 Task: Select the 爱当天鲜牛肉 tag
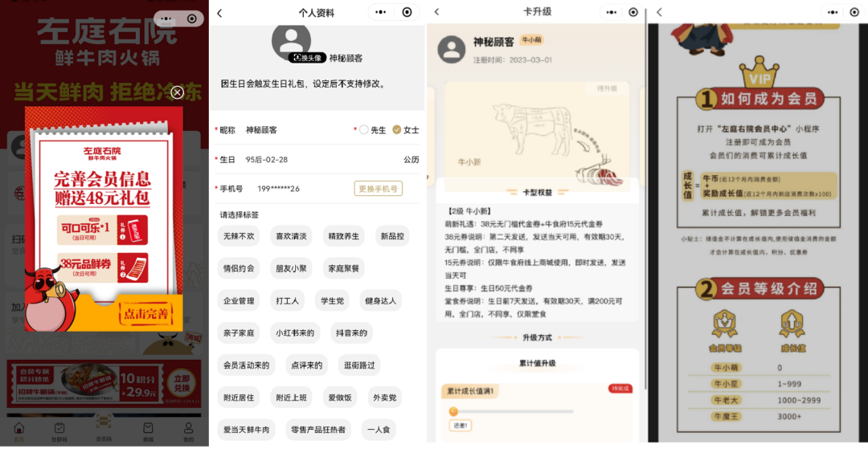click(246, 429)
